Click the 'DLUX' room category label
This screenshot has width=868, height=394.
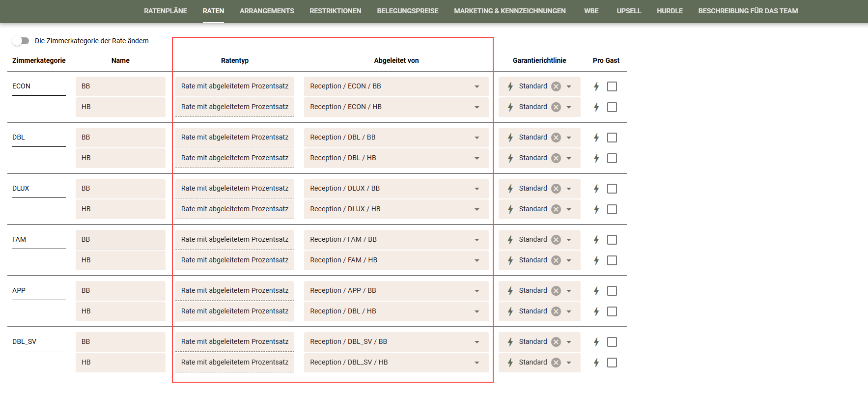[21, 188]
